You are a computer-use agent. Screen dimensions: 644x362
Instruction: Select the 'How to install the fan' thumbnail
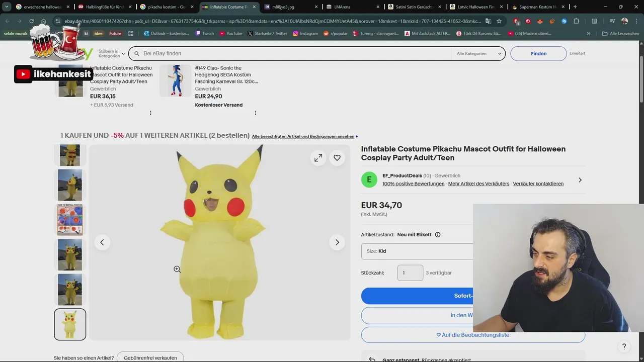pos(70,220)
